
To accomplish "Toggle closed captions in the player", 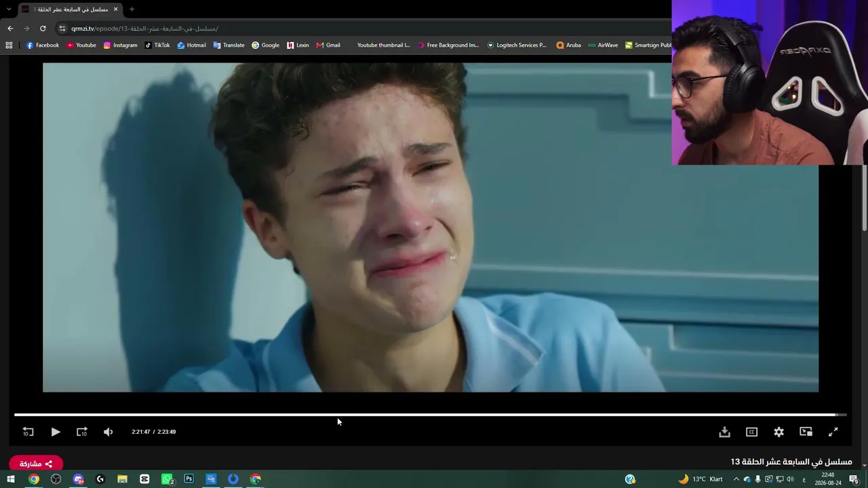I will [x=751, y=432].
